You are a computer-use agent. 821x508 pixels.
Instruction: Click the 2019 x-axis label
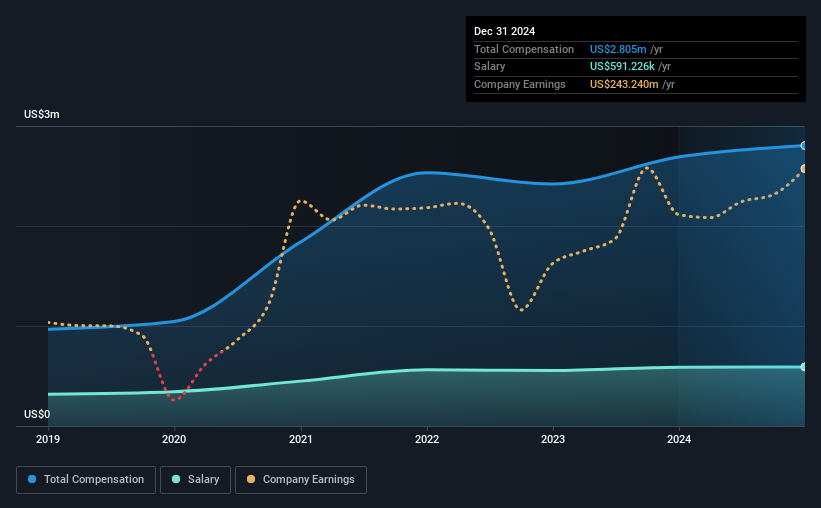[x=48, y=439]
